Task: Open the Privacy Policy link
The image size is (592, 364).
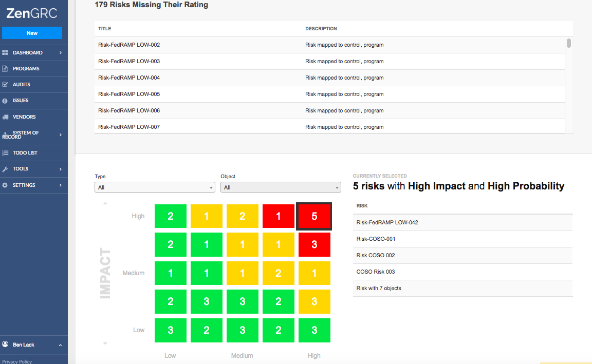Action: (17, 361)
